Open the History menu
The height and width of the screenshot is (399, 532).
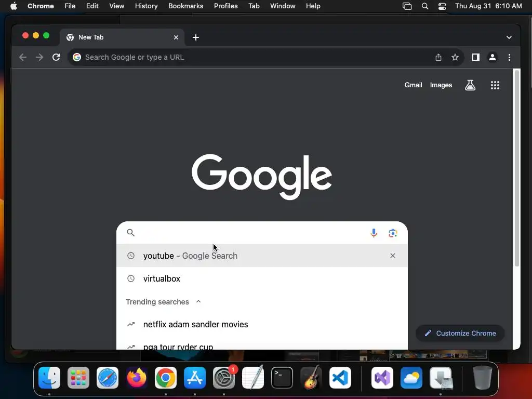coord(146,6)
